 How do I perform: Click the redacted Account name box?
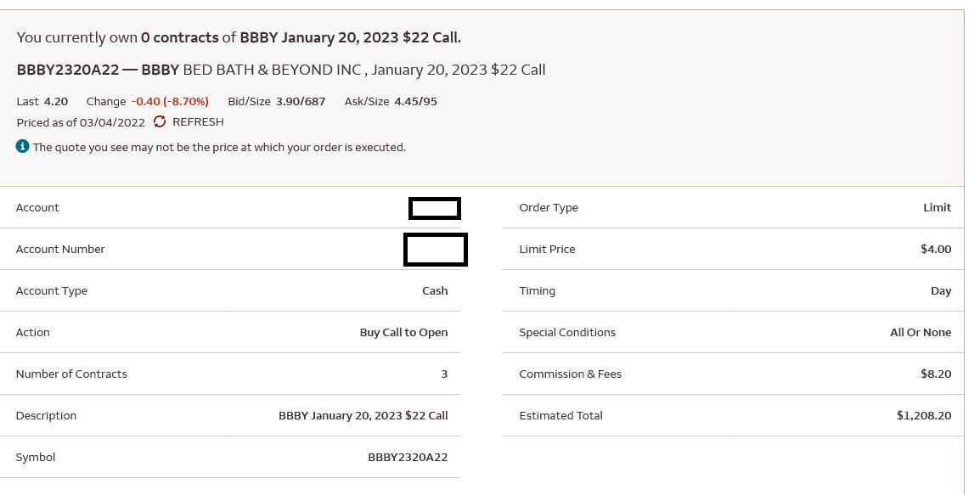434,208
